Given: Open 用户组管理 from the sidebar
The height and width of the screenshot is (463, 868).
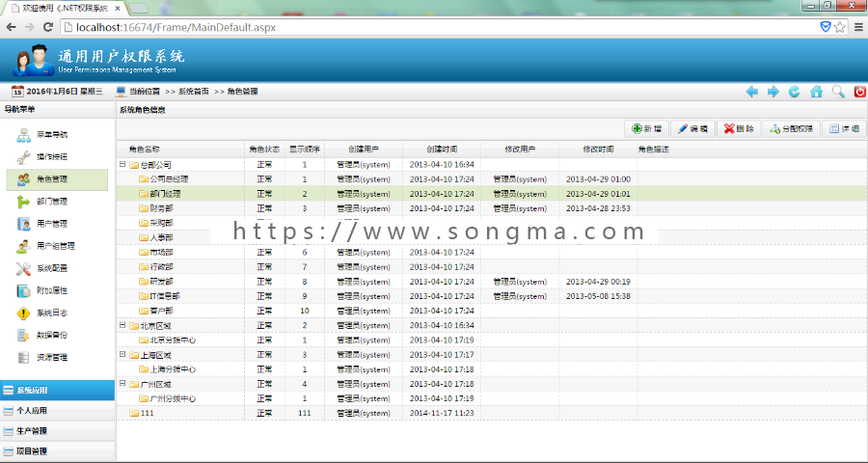Looking at the screenshot, I should (55, 246).
